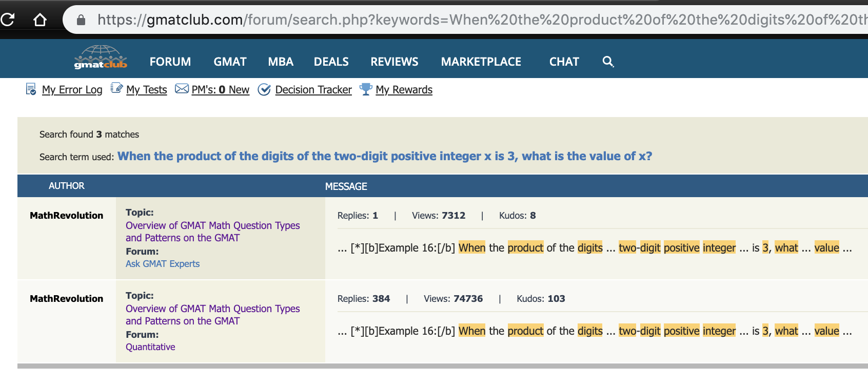868x384 pixels.
Task: Reload the page with browser refresh icon
Action: point(7,20)
